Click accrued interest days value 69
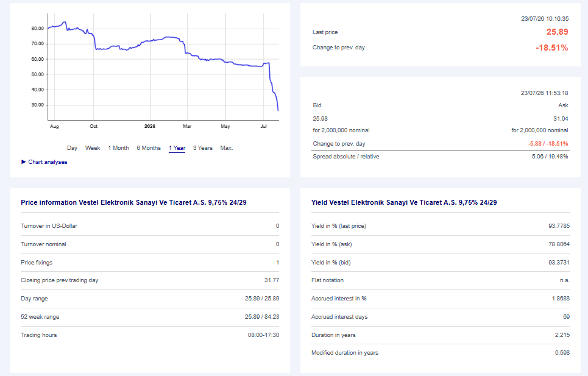This screenshot has width=588, height=376. coord(566,317)
